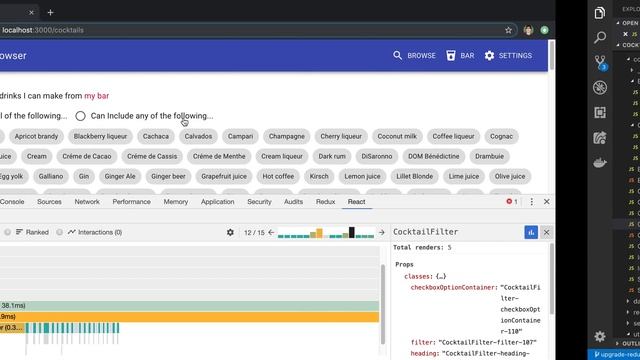Click the SETTINGS navigation button
Screen dimensions: 640x360
tap(508, 56)
